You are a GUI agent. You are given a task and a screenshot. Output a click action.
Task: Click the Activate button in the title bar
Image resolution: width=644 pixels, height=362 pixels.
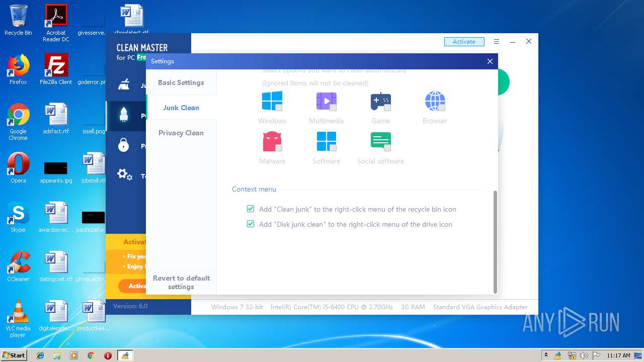pos(464,42)
